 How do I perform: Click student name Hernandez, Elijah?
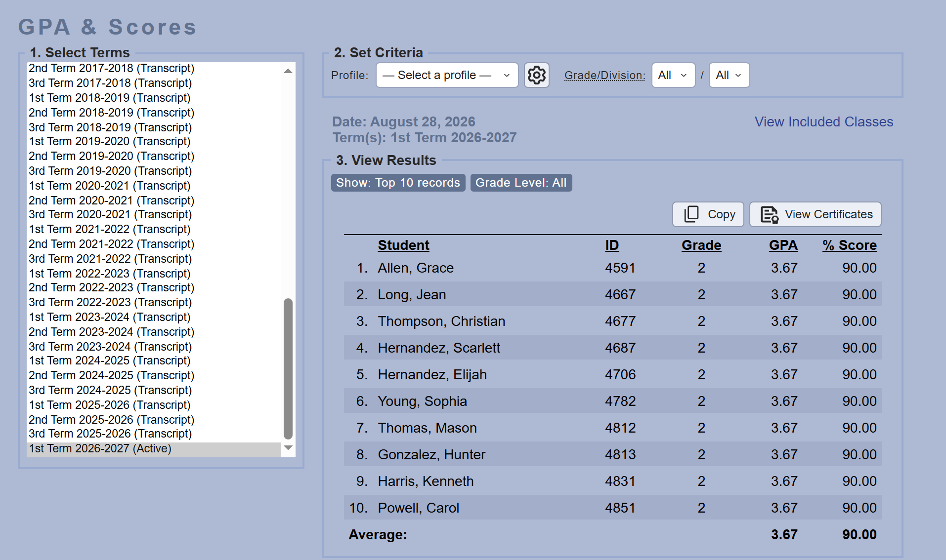pyautogui.click(x=432, y=375)
